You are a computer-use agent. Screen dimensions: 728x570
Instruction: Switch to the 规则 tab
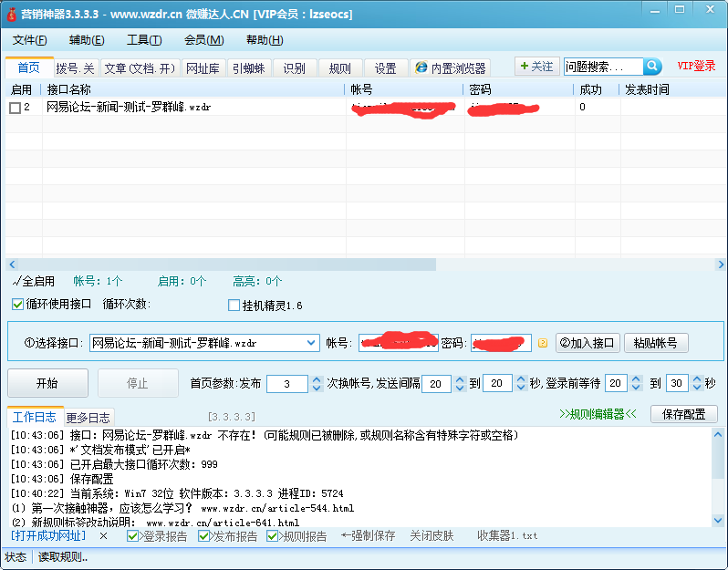340,68
